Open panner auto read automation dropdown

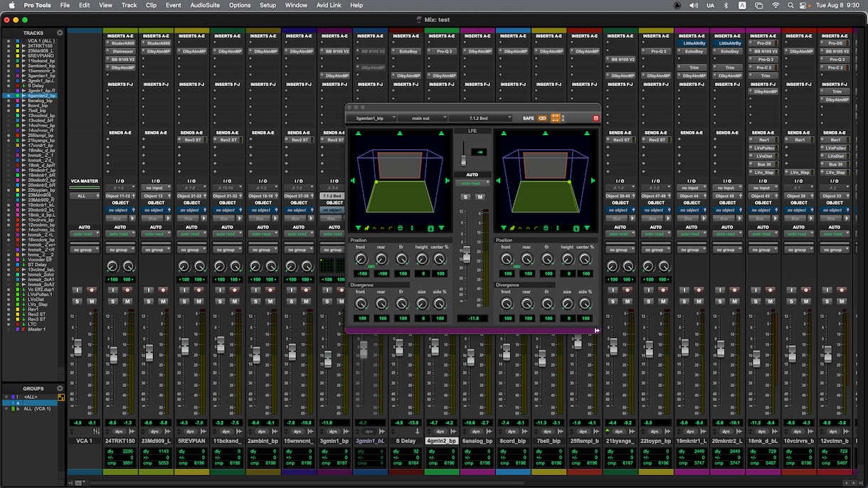tap(472, 184)
